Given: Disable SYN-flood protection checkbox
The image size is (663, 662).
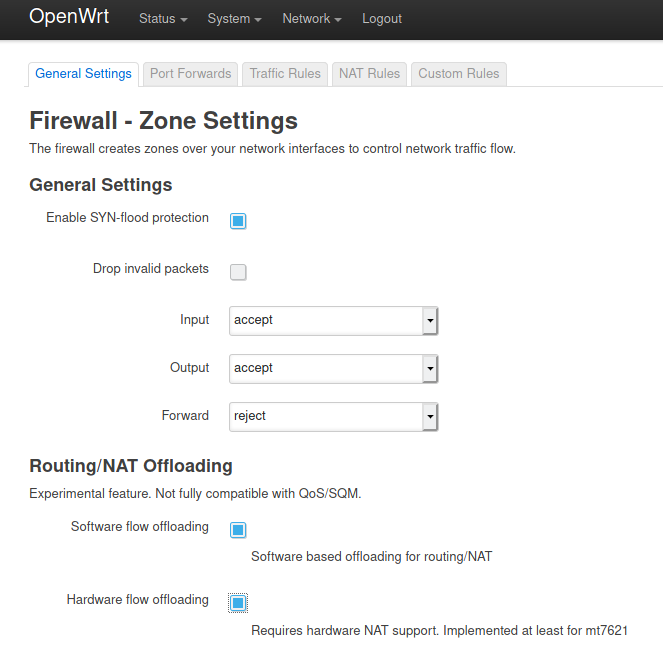Looking at the screenshot, I should click(238, 221).
